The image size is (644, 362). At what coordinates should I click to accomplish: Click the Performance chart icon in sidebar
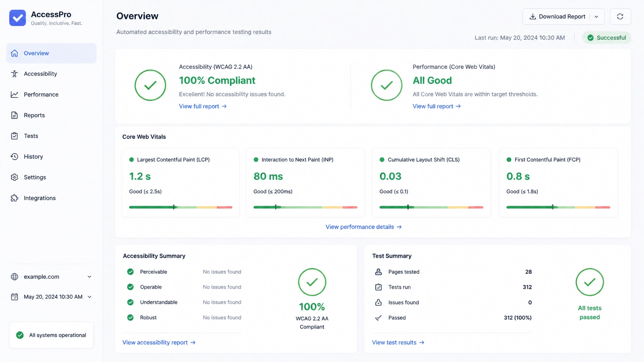[14, 94]
